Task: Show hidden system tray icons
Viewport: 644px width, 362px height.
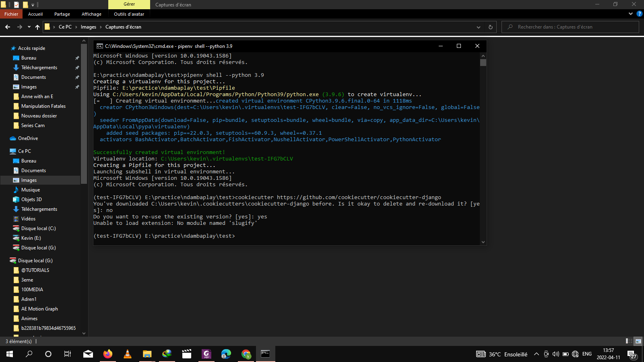Action: [537, 354]
